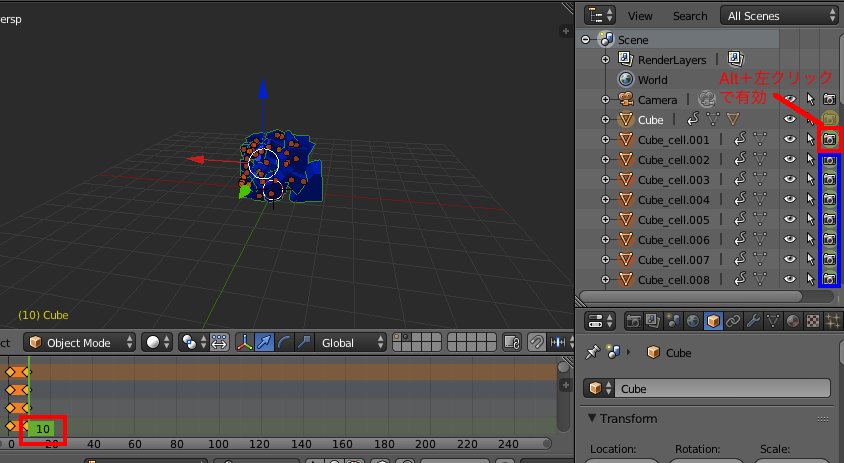Open the outliner editor type selector

click(600, 16)
